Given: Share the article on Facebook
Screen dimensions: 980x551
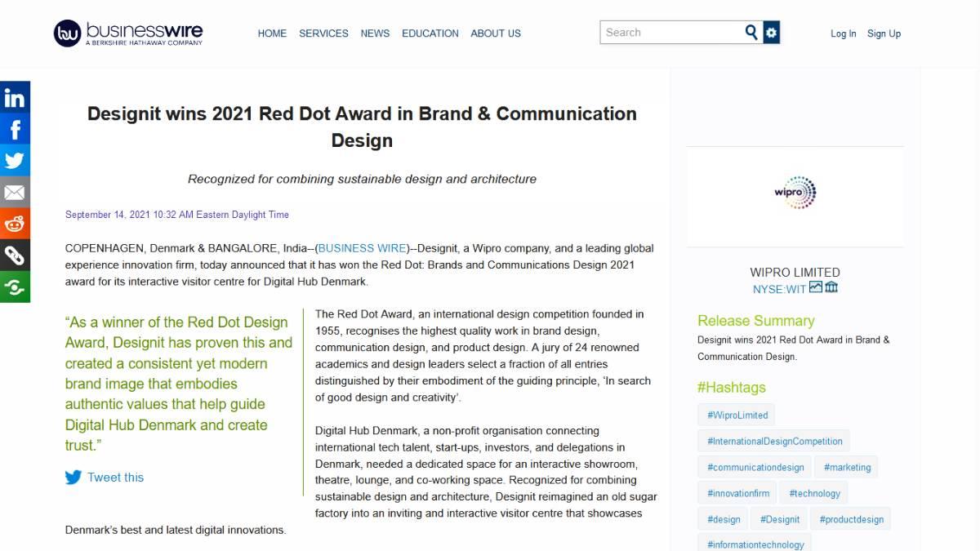Looking at the screenshot, I should pos(15,129).
